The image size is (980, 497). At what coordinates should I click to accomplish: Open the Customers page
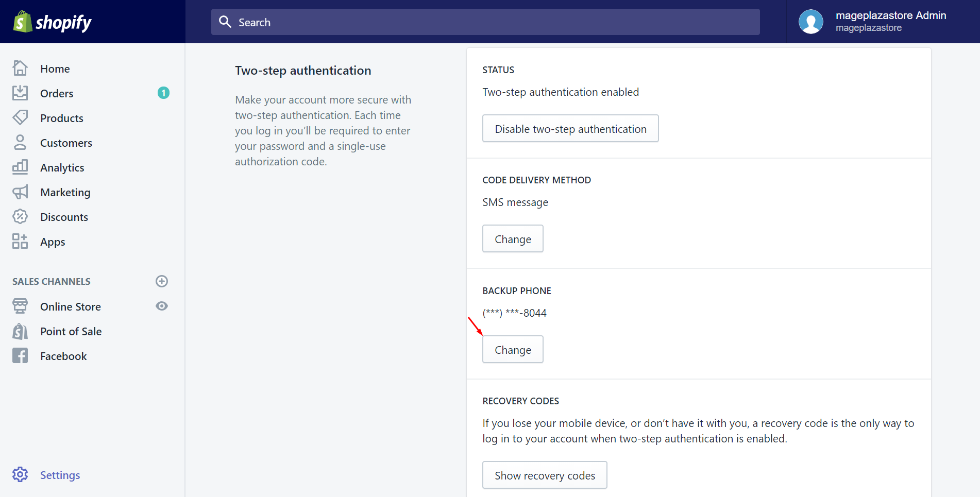(x=66, y=143)
